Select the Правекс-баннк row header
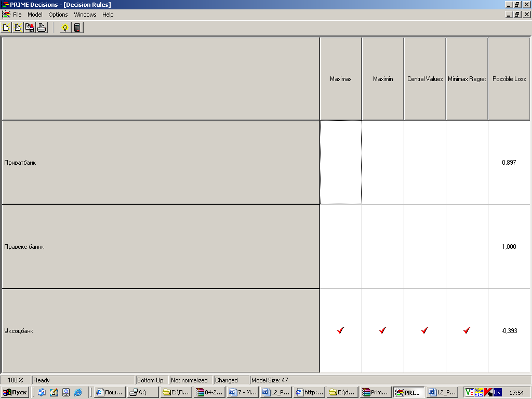Screen dimensions: 532x399 click(x=161, y=247)
